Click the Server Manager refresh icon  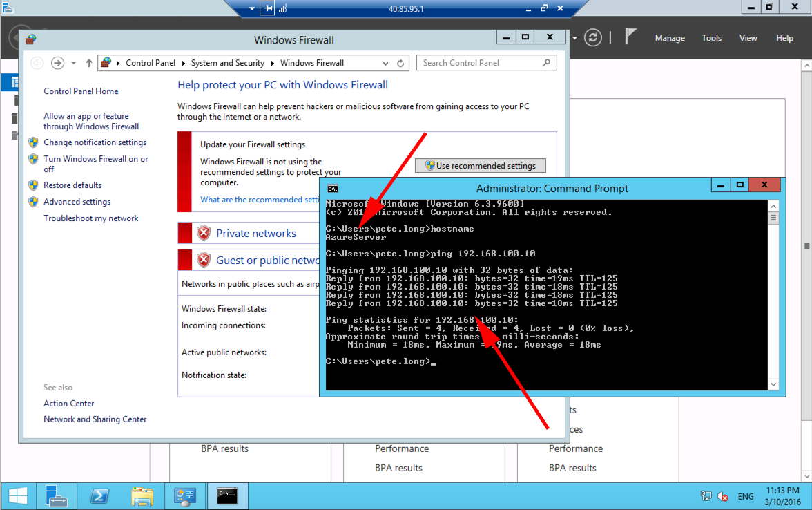point(593,37)
